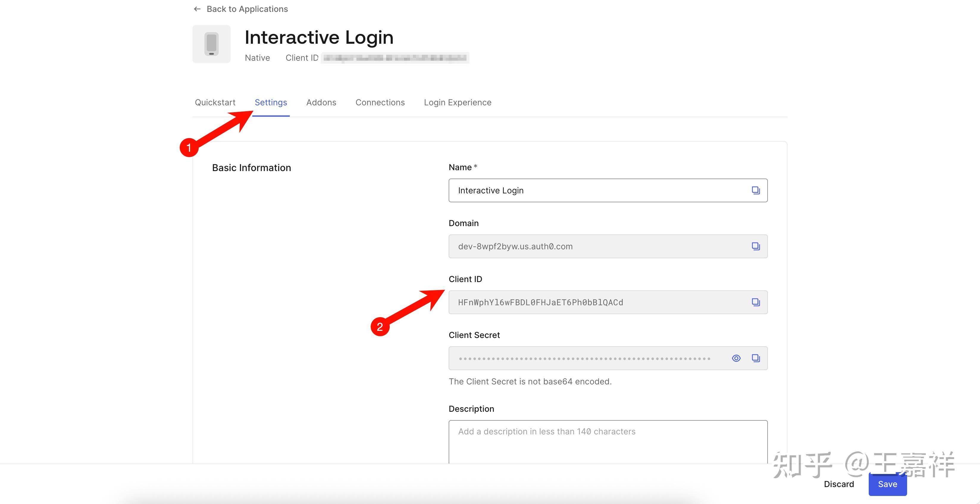Click into the Name input field

[594, 190]
